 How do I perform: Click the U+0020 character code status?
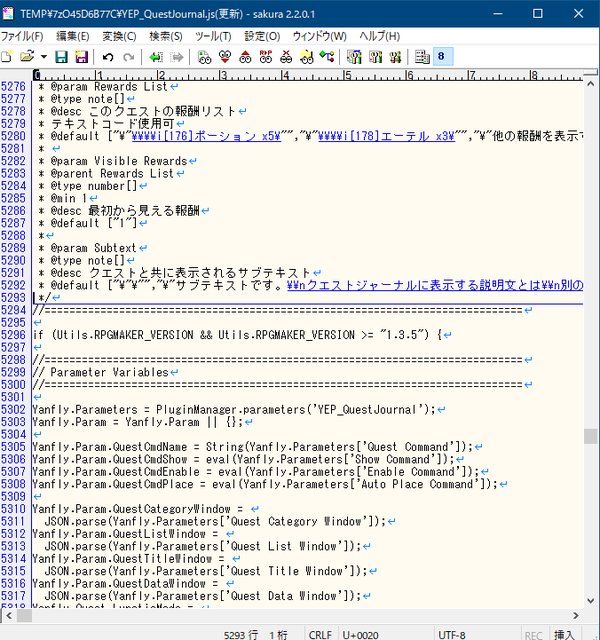click(360, 635)
